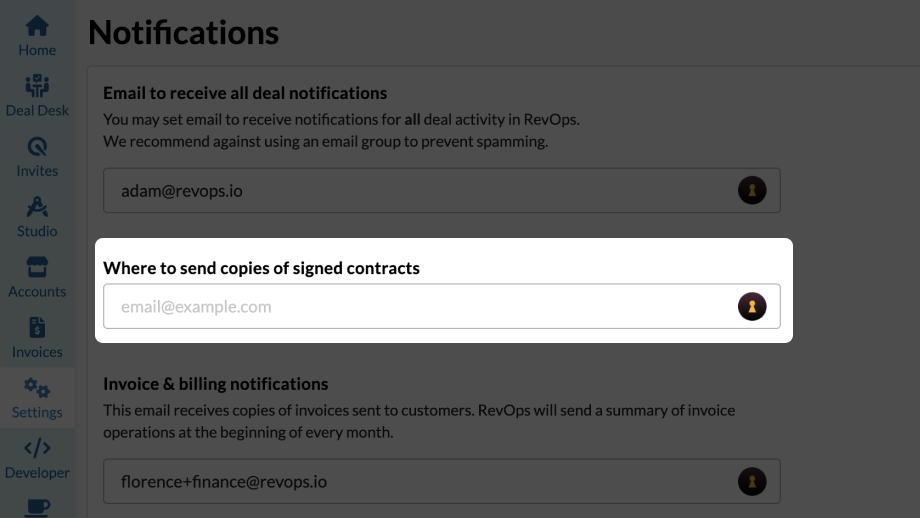Image resolution: width=920 pixels, height=518 pixels.
Task: Click the Accounts storefront icon
Action: (x=37, y=268)
